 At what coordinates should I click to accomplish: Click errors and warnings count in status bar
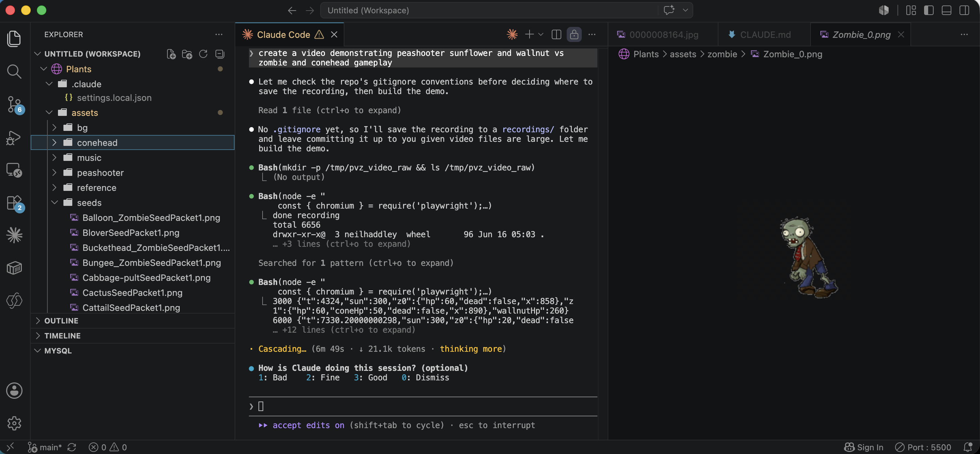click(x=108, y=447)
